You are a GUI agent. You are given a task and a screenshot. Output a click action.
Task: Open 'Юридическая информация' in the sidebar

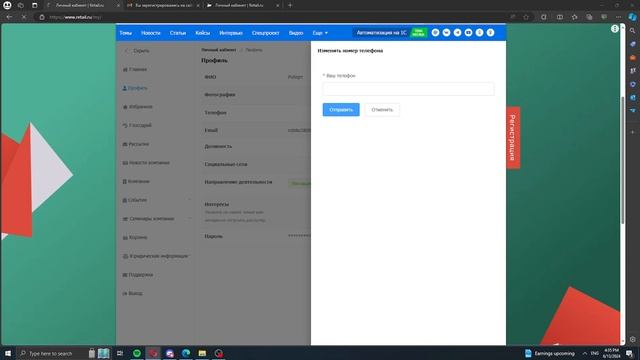(155, 256)
